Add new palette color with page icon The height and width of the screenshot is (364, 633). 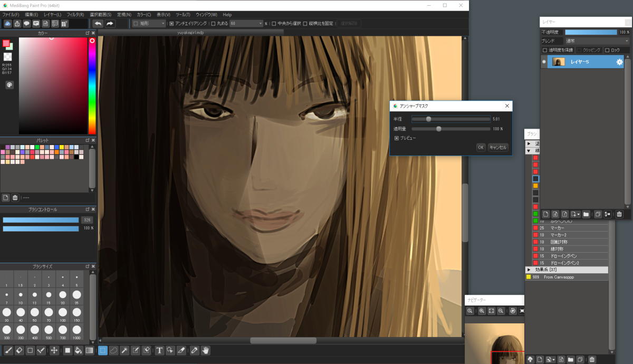pos(6,198)
